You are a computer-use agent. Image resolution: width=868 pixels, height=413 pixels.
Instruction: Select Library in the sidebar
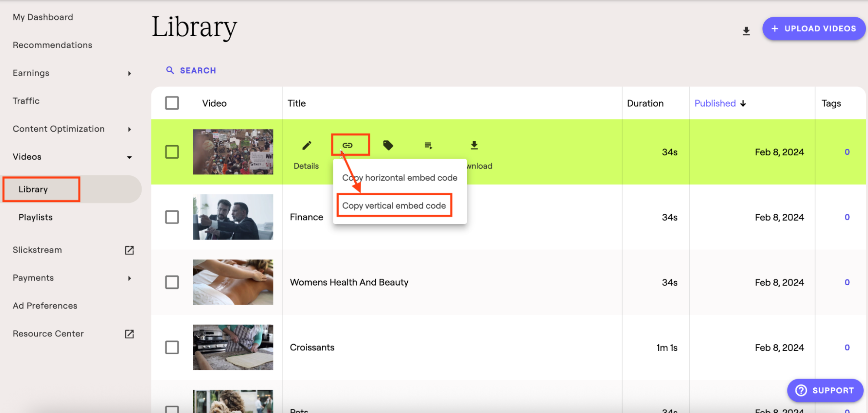(x=33, y=189)
